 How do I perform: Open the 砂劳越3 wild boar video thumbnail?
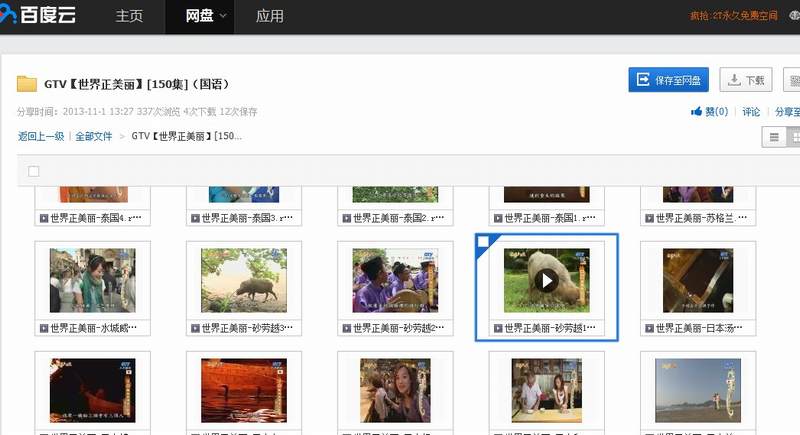244,280
